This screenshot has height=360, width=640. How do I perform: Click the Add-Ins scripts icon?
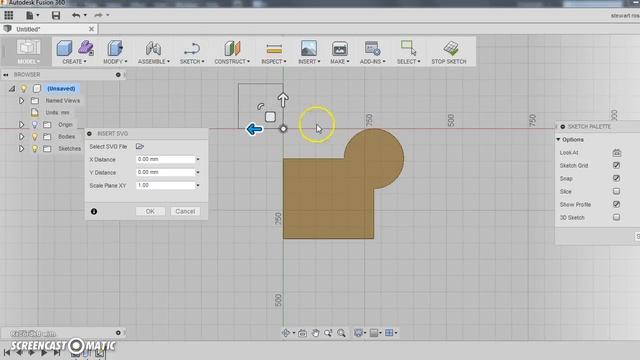tap(372, 48)
